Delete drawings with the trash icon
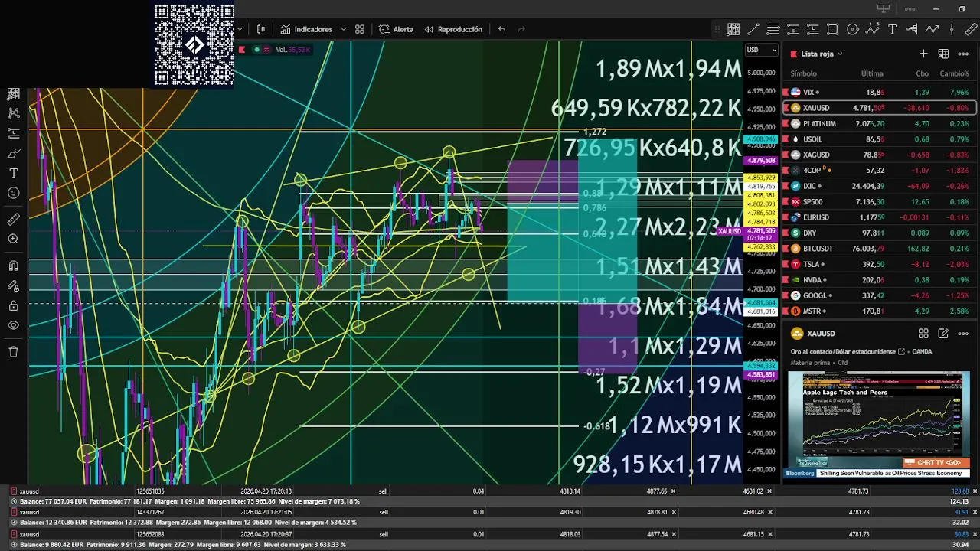980x551 pixels. [x=14, y=352]
